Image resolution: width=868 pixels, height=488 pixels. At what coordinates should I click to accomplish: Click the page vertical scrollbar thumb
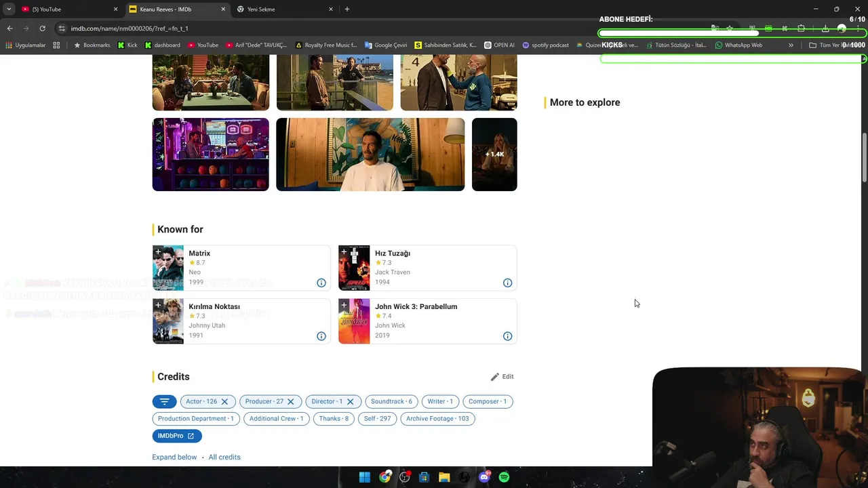(864, 157)
